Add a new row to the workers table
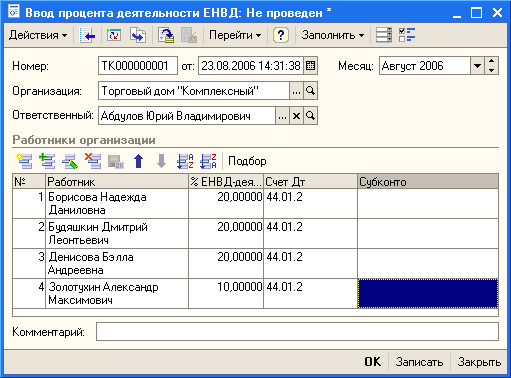This screenshot has height=378, width=511. click(24, 161)
